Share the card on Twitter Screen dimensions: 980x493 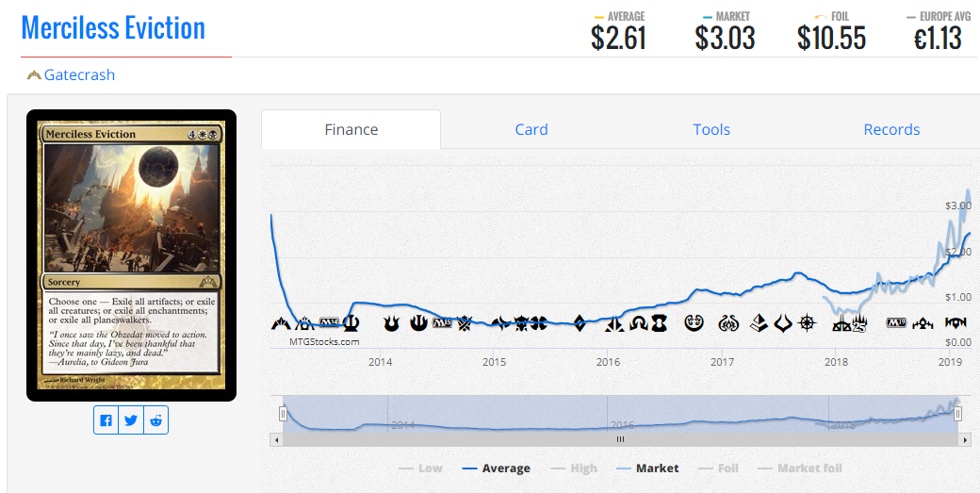(x=131, y=419)
